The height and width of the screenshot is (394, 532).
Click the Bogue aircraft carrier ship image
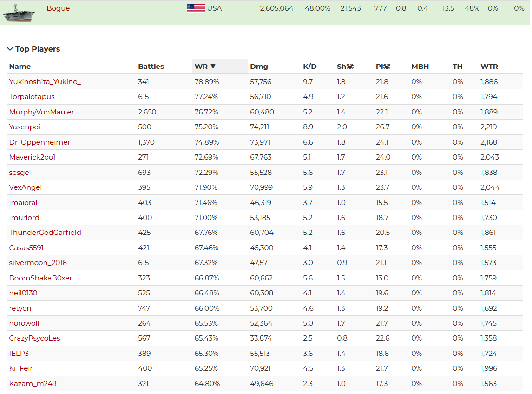(x=19, y=13)
